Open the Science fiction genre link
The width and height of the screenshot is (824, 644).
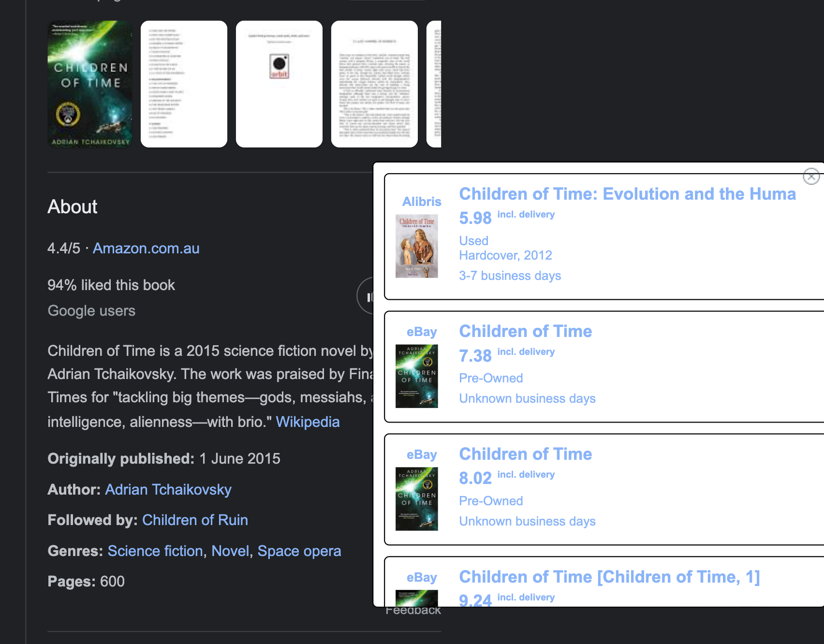155,551
